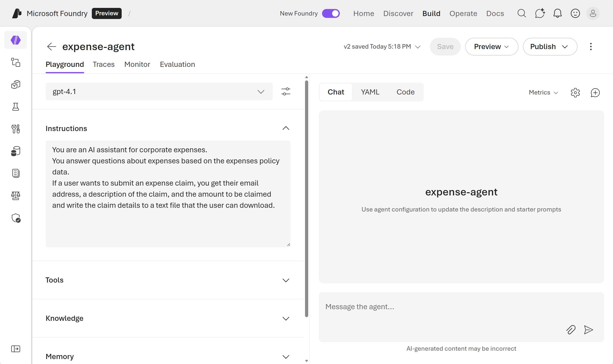Open the search bar
Viewport: 613px width, 364px height.
(x=521, y=13)
